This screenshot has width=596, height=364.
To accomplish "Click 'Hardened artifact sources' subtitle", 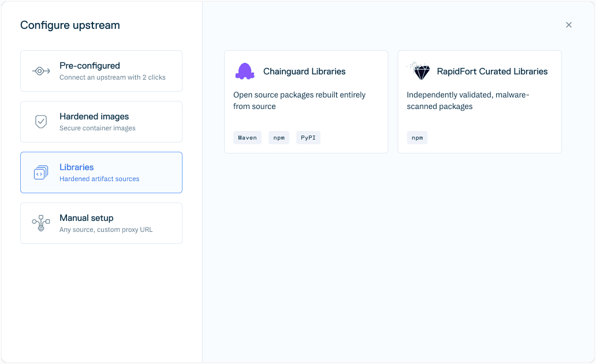I will (x=99, y=179).
